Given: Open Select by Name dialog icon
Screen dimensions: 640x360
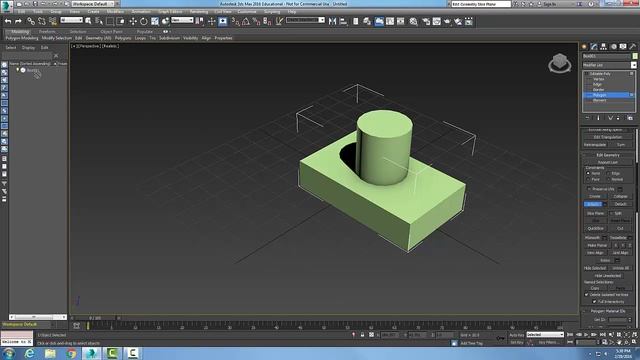Looking at the screenshot, I should click(99, 21).
